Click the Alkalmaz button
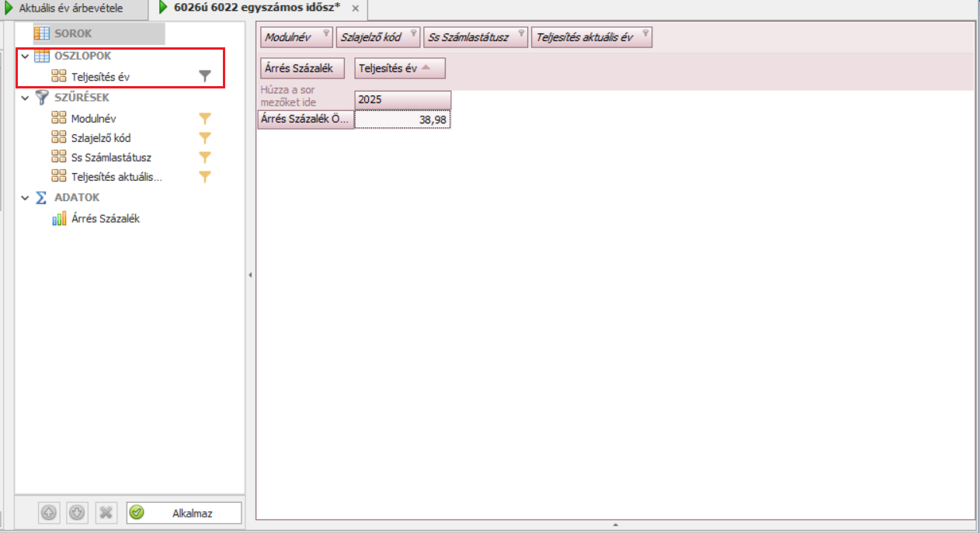The height and width of the screenshot is (533, 980). click(x=184, y=513)
